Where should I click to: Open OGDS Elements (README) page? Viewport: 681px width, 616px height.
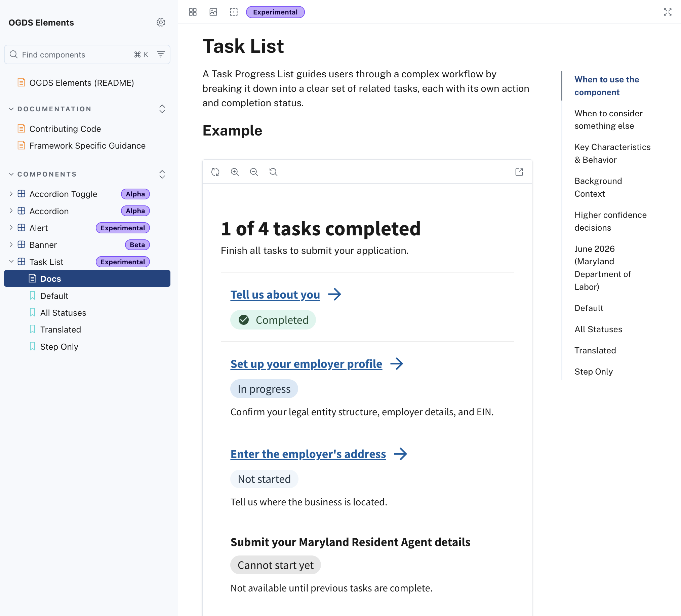pos(81,83)
